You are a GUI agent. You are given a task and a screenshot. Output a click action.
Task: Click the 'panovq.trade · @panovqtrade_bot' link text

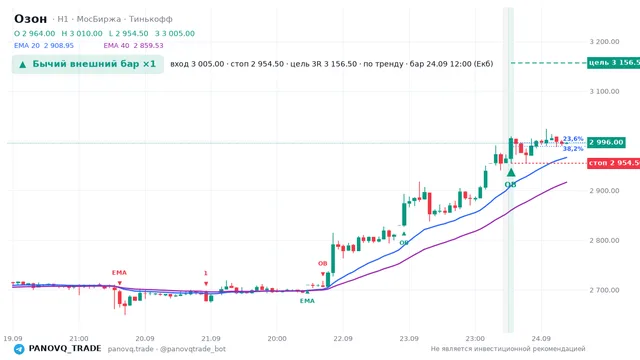[x=167, y=349]
